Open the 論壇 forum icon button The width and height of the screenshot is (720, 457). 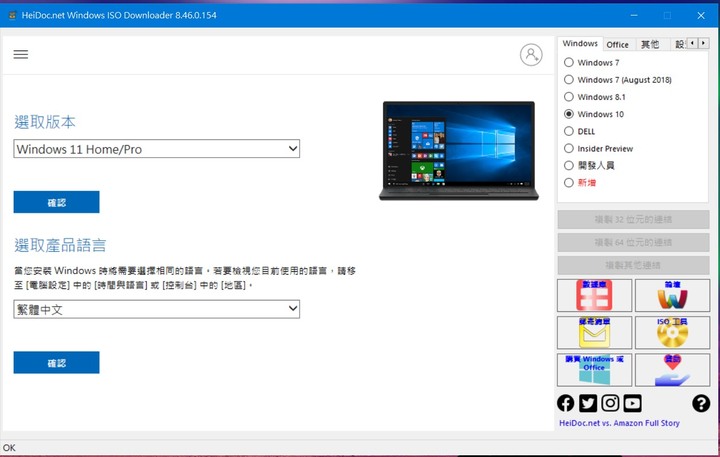tap(672, 295)
